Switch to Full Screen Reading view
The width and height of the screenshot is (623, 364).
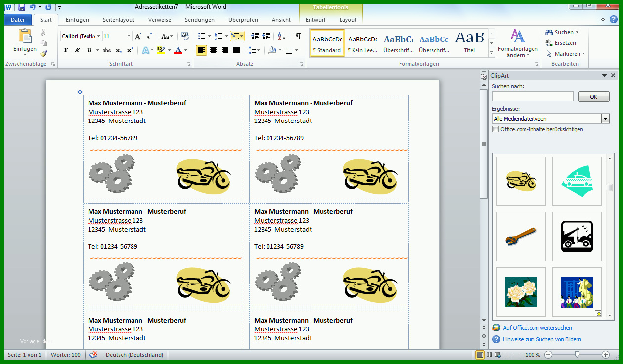pos(489,355)
